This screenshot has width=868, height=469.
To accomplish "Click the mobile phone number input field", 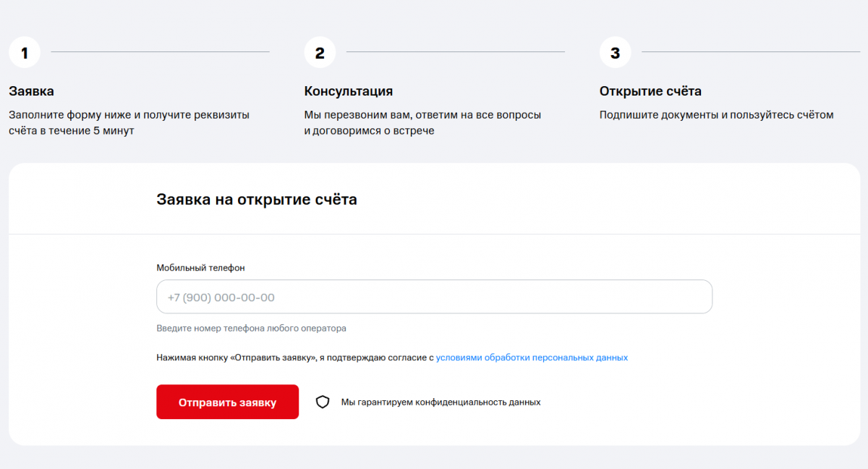I will coord(434,297).
